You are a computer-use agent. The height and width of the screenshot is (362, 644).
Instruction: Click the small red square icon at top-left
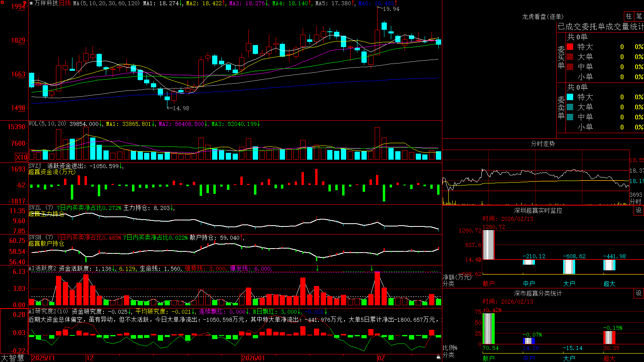(2, 2)
